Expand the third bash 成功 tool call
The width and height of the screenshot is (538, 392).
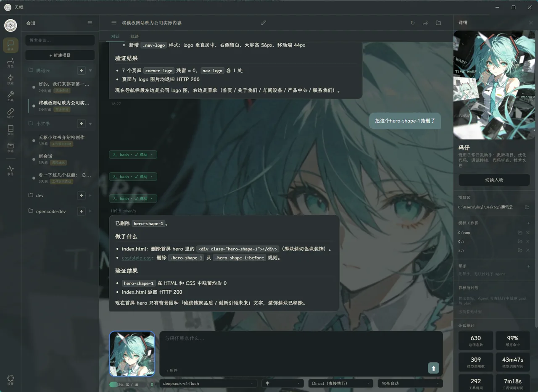[133, 198]
